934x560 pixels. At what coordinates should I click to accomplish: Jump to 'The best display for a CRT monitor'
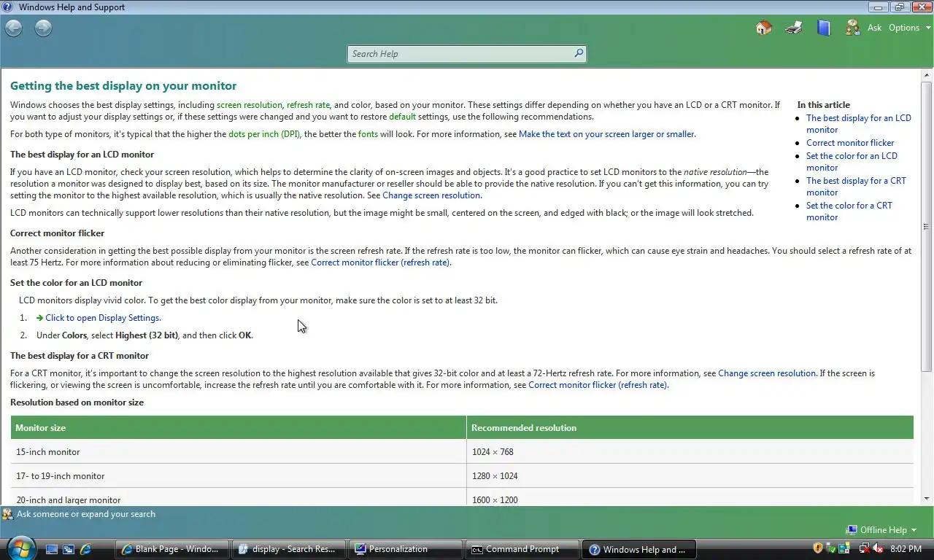(856, 187)
